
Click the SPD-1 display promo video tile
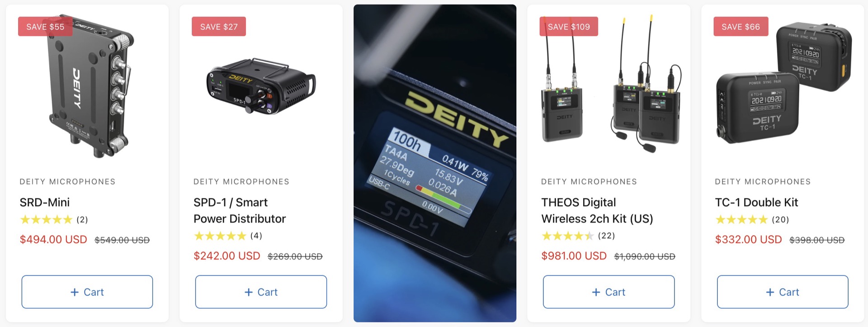click(x=435, y=163)
